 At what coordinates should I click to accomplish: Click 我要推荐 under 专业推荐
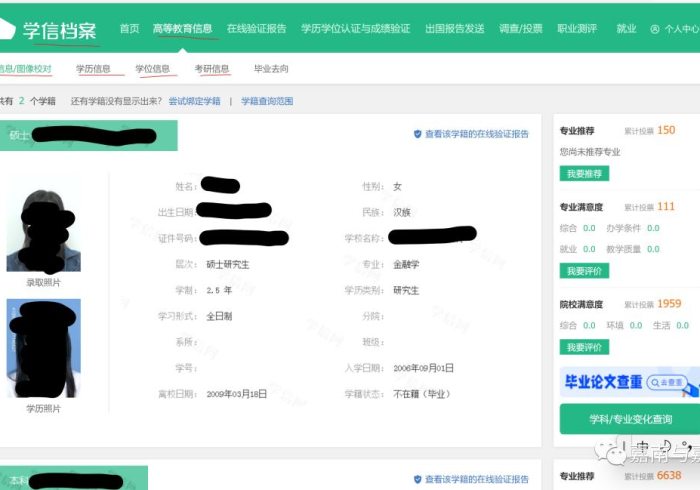(x=584, y=174)
